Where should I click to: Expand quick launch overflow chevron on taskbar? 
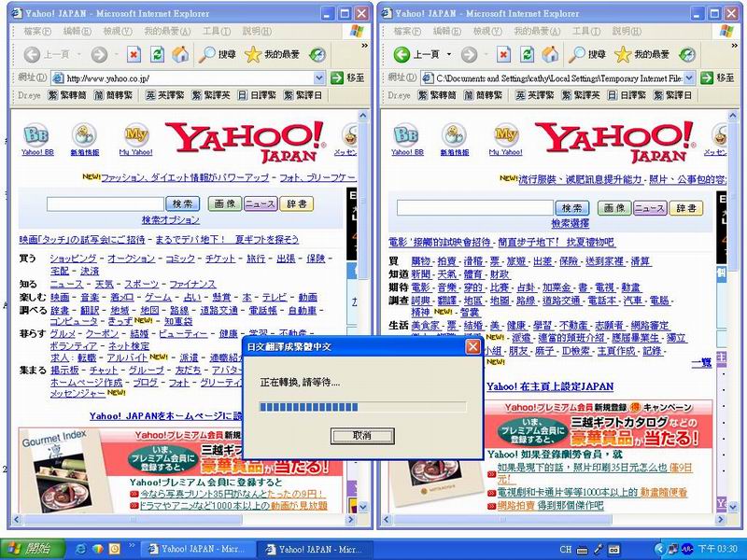pyautogui.click(x=131, y=546)
